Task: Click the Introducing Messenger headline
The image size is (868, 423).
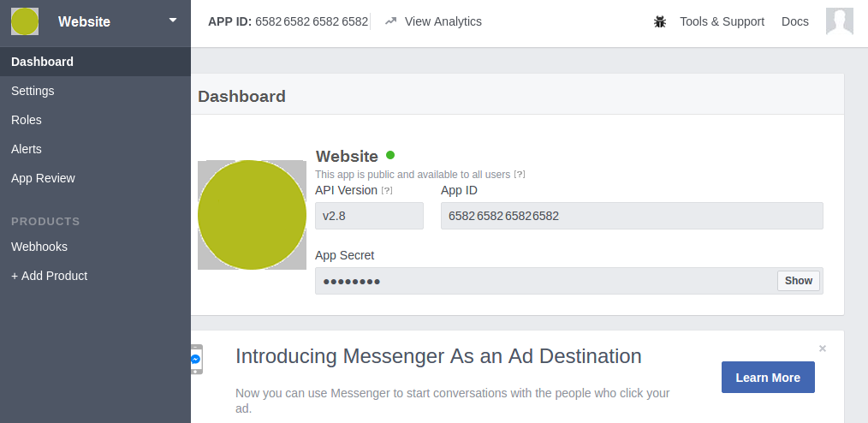Action: coord(438,356)
